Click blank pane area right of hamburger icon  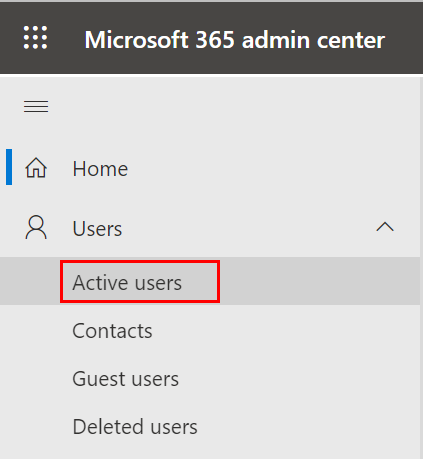point(233,107)
